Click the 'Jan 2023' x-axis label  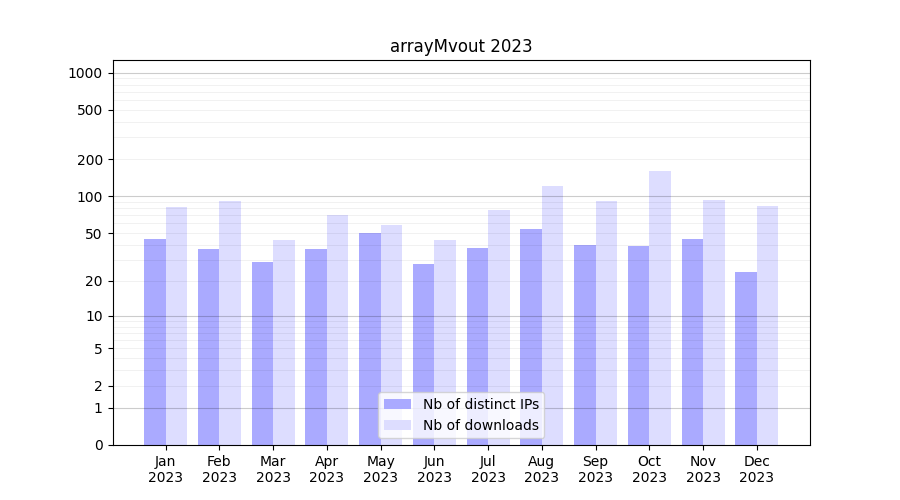coord(165,469)
